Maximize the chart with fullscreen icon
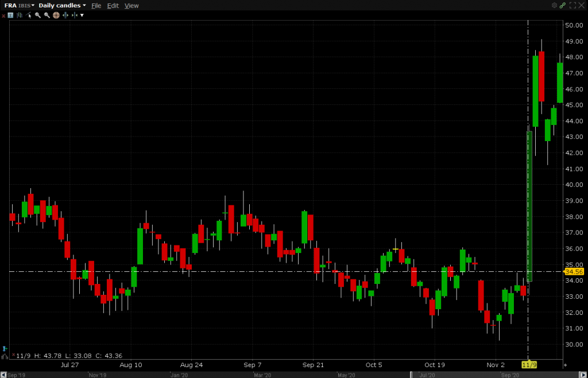This screenshot has width=588, height=378. tap(572, 5)
